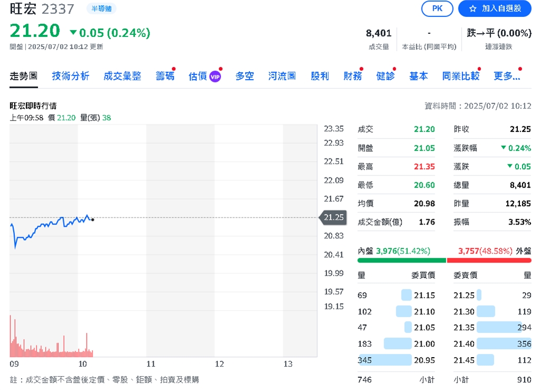
Task: Open the 成交彙整 trade summary tab
Action: (123, 76)
